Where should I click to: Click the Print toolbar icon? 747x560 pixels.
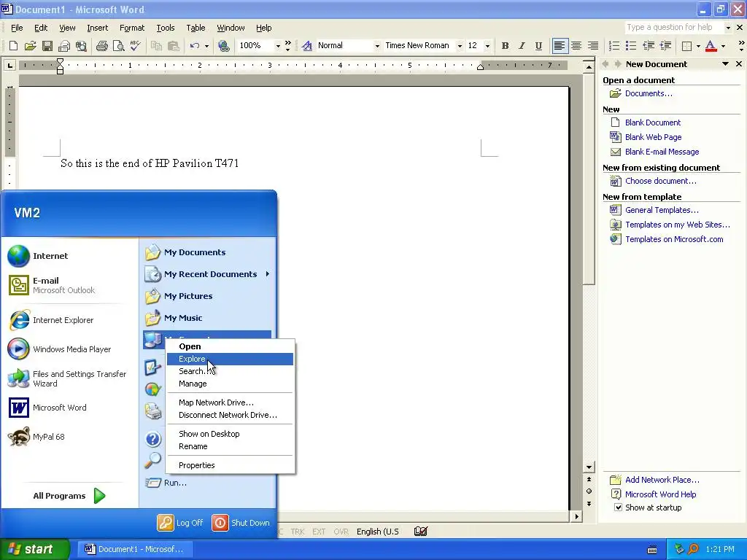click(102, 46)
